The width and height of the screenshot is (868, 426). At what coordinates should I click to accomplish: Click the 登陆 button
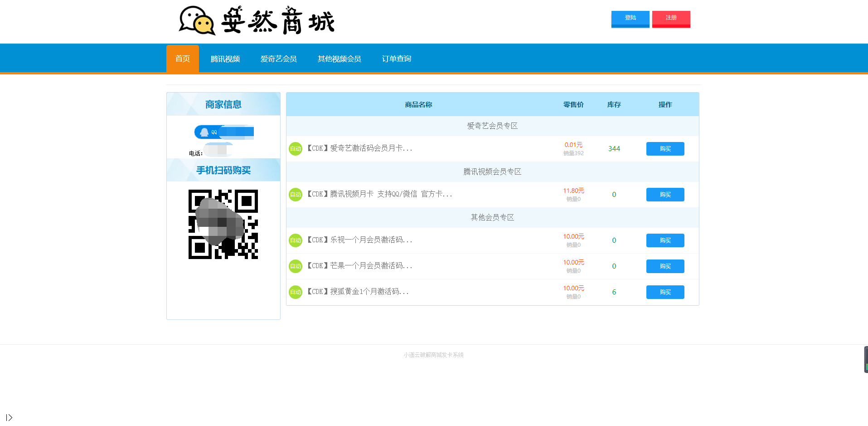point(630,19)
